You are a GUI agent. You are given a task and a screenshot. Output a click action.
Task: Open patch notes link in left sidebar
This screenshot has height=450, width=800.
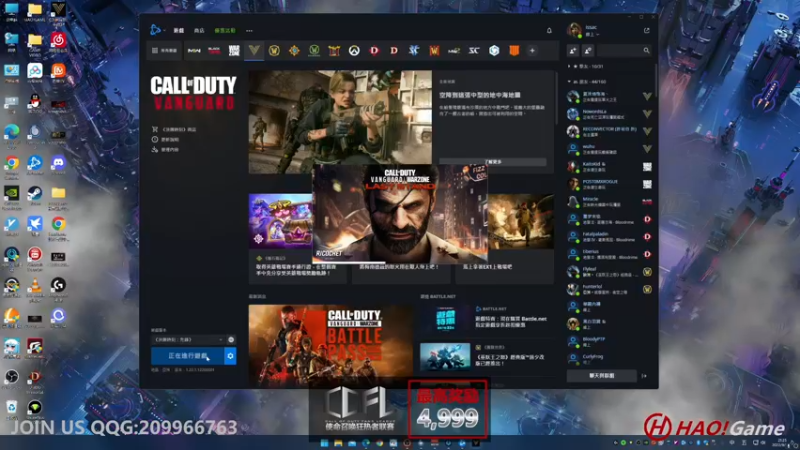click(166, 139)
